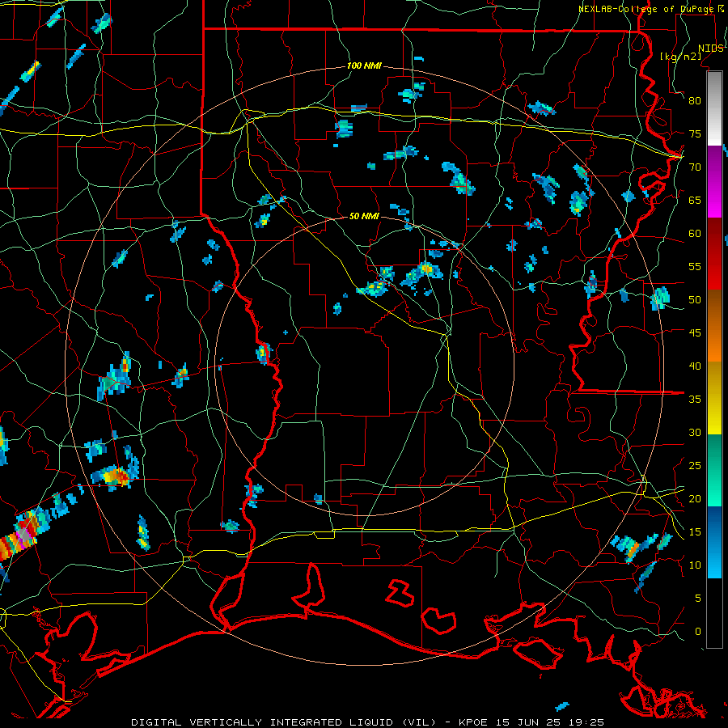Select the green segment of the color scale
This screenshot has height=728, width=728.
pos(714,470)
